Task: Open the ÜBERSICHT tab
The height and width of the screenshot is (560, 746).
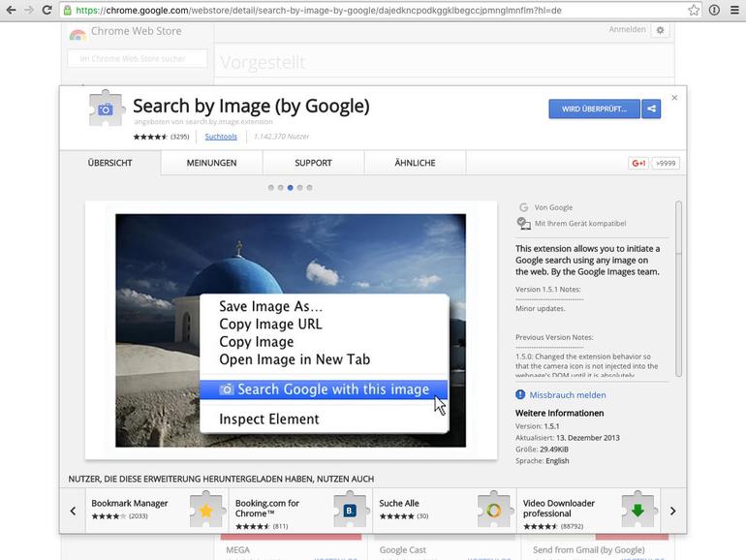Action: pos(109,163)
